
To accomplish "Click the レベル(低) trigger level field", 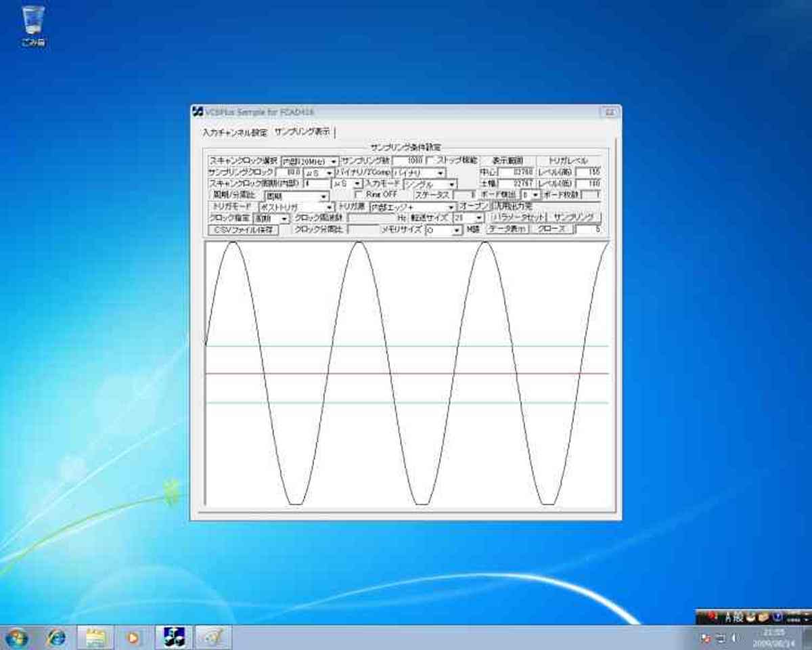I will pyautogui.click(x=588, y=183).
